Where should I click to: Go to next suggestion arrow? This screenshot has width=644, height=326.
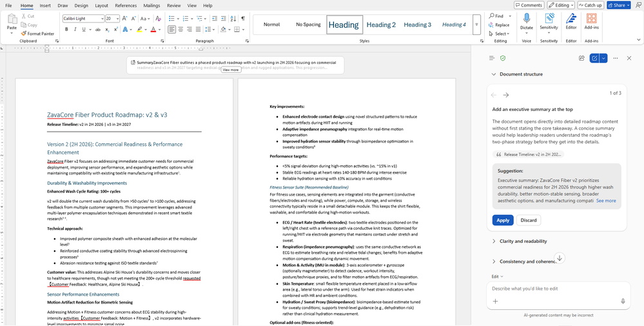(506, 95)
